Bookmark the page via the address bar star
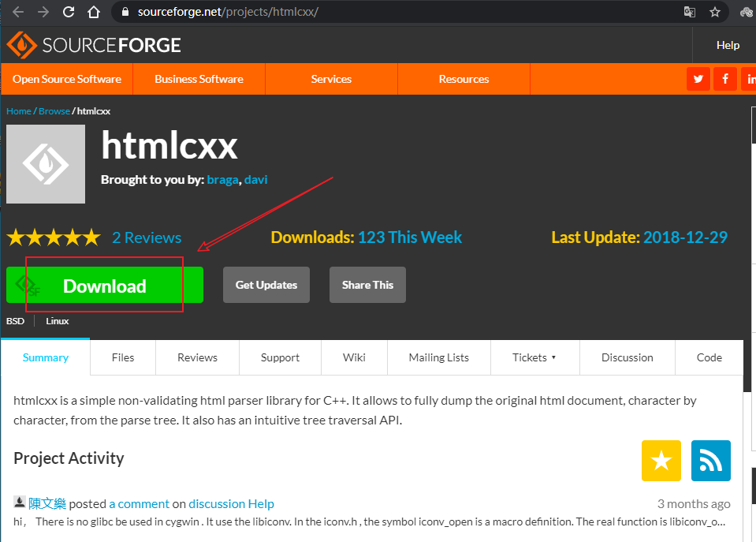Image resolution: width=756 pixels, height=542 pixels. pyautogui.click(x=715, y=12)
